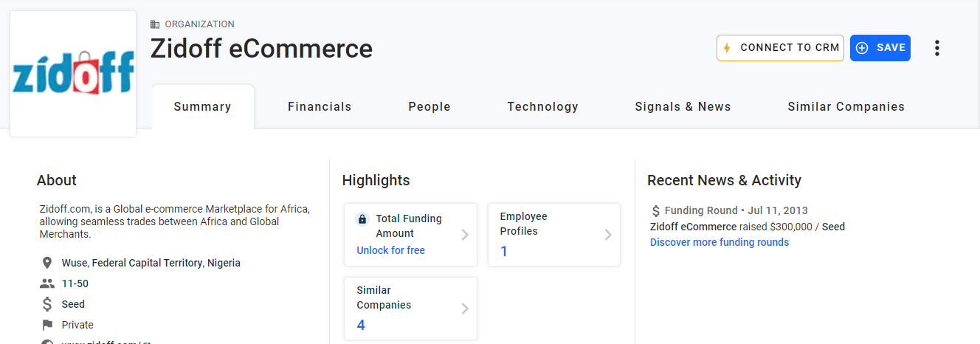Viewport: 980px width, 344px height.
Task: Click the Similar Companies count 4
Action: (361, 326)
